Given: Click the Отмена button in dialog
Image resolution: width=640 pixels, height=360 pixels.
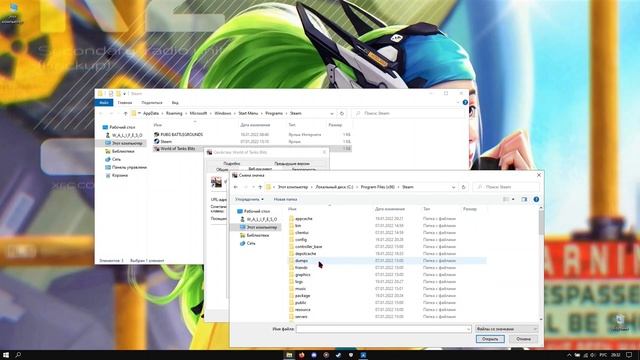Looking at the screenshot, I should (x=523, y=339).
